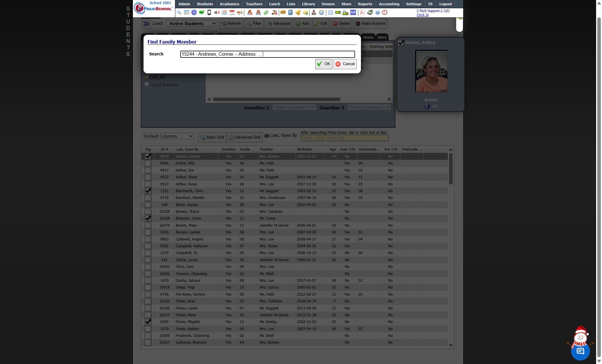Open the snowman live chat widget
The image size is (602, 364).
tap(580, 350)
